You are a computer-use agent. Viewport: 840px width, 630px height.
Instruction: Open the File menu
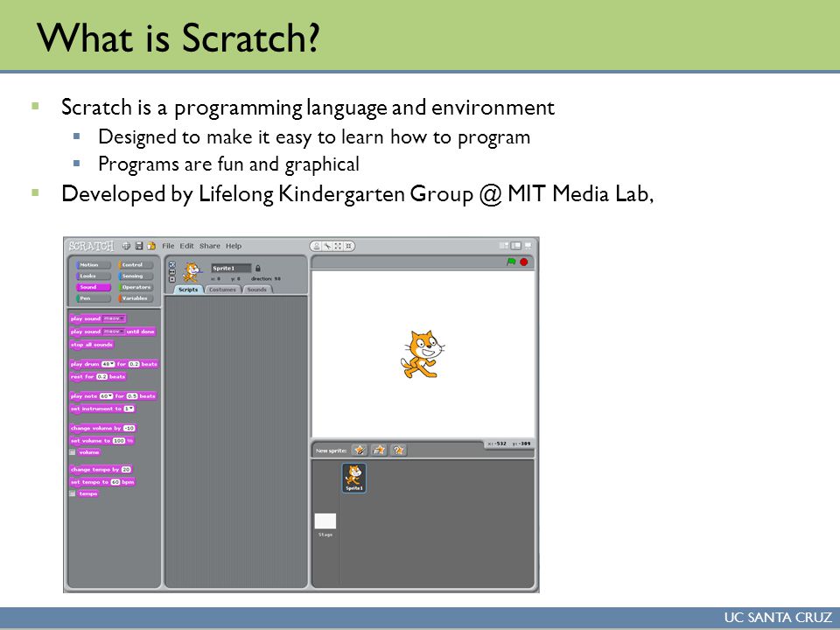[168, 246]
